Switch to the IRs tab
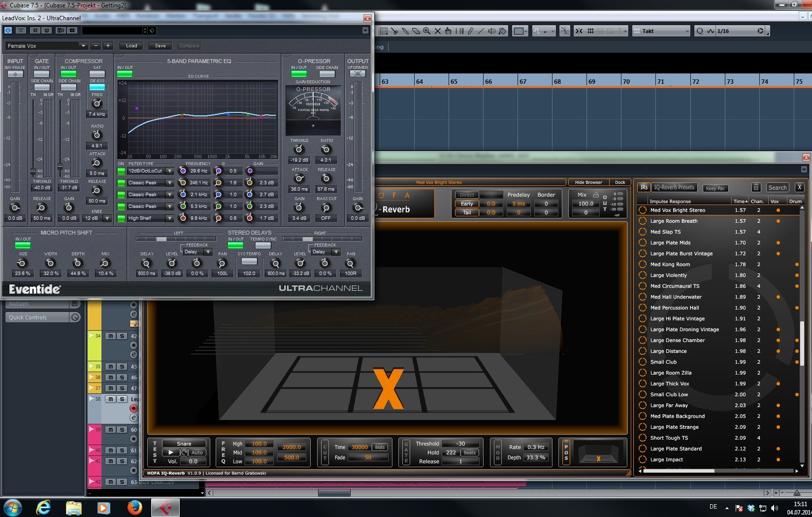Screen dimensions: 812x517 coord(644,187)
